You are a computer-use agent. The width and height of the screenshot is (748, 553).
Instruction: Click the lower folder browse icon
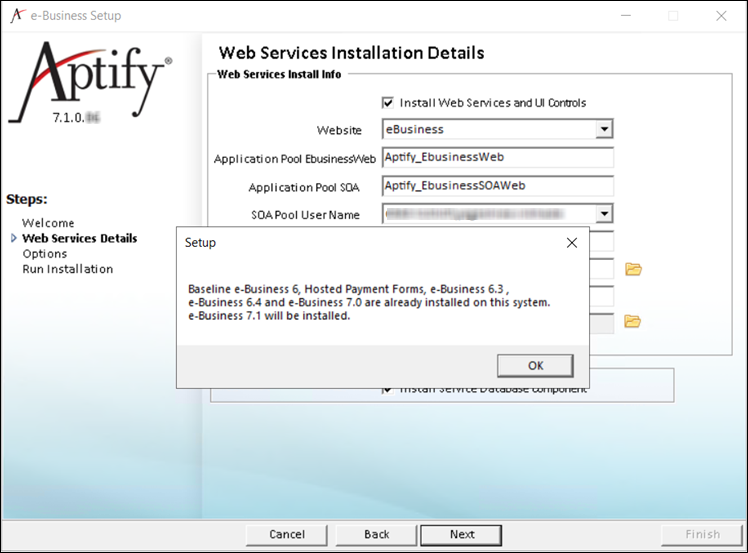click(633, 321)
